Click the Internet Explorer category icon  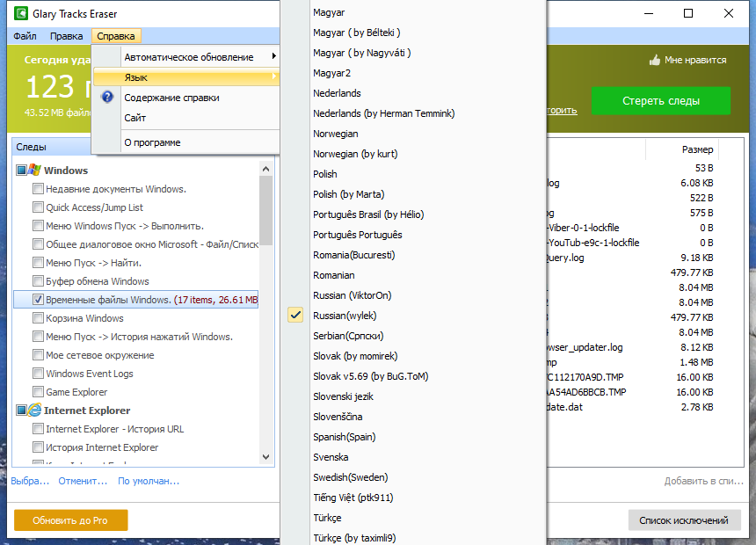click(34, 410)
